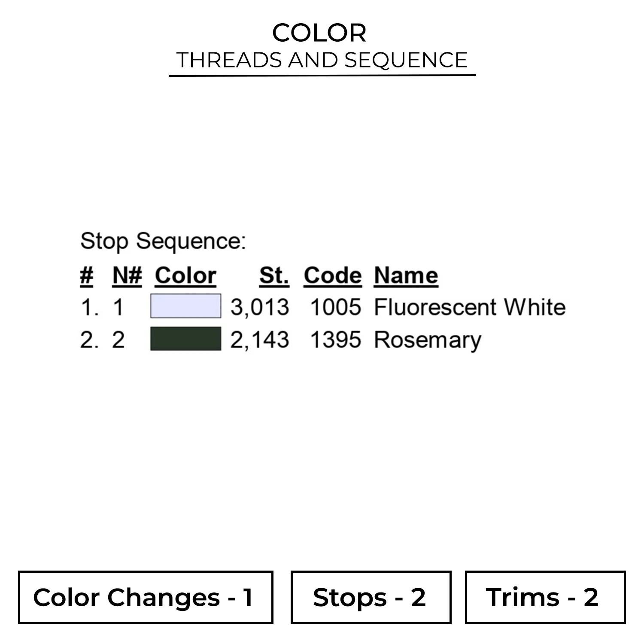Select the Fluorescent White thread name
Image resolution: width=644 pixels, height=644 pixels.
pyautogui.click(x=470, y=307)
